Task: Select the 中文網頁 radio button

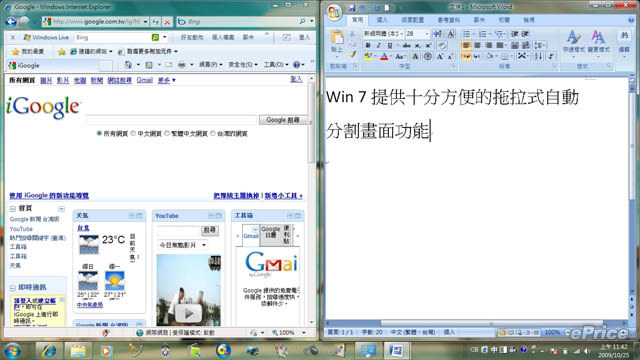Action: coord(133,133)
